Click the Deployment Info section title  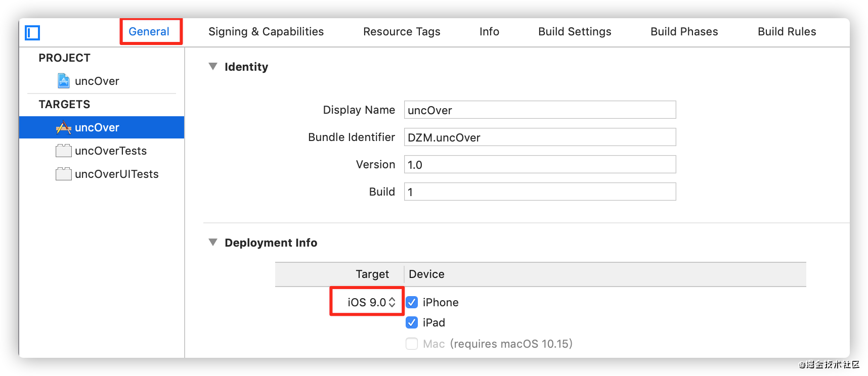pyautogui.click(x=271, y=243)
